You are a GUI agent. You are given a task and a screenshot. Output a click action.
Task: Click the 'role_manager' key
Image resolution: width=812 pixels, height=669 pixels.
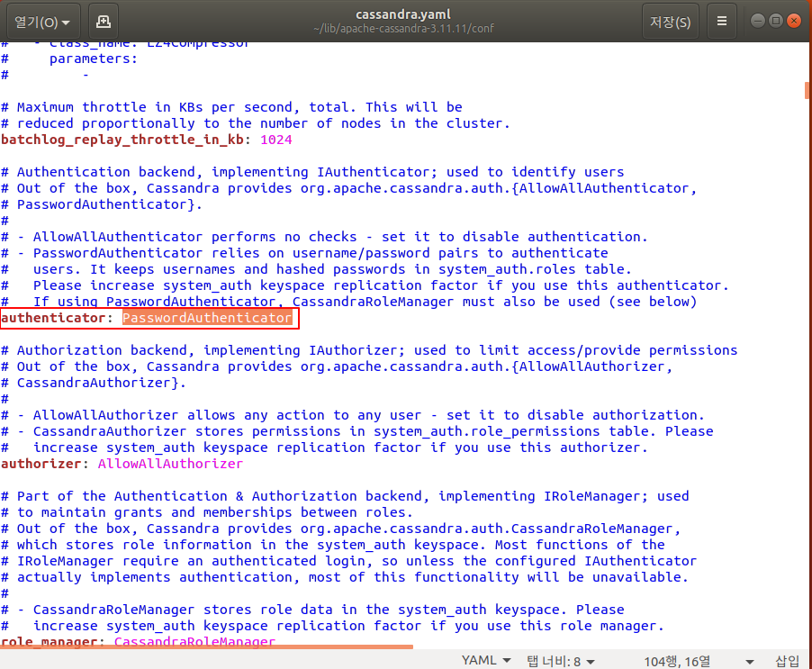(x=50, y=642)
